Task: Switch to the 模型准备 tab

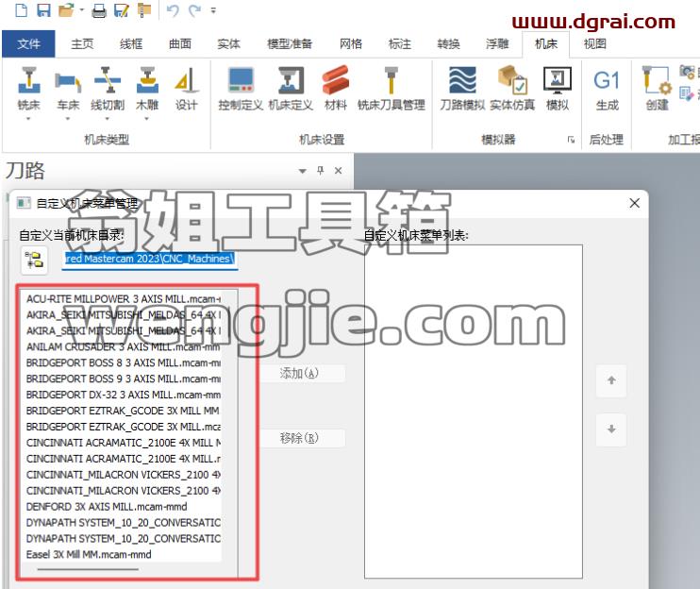Action: pyautogui.click(x=290, y=43)
